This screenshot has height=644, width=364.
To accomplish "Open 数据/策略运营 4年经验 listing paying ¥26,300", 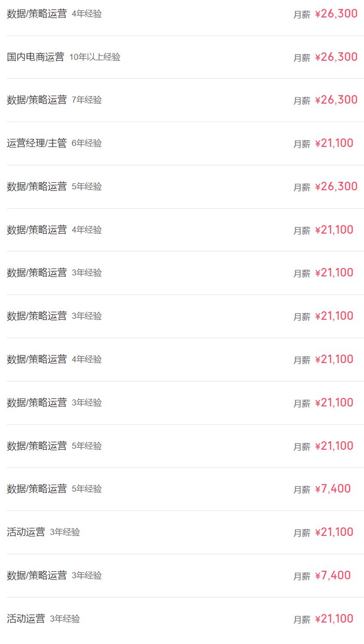I will [x=36, y=14].
